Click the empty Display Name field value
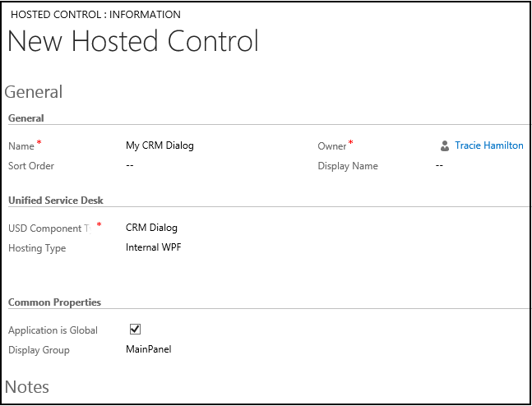 439,165
